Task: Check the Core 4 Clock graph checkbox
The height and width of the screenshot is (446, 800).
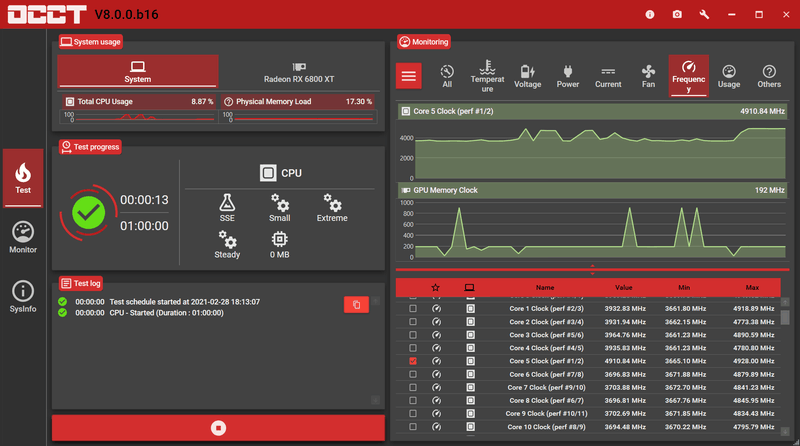Action: tap(413, 348)
